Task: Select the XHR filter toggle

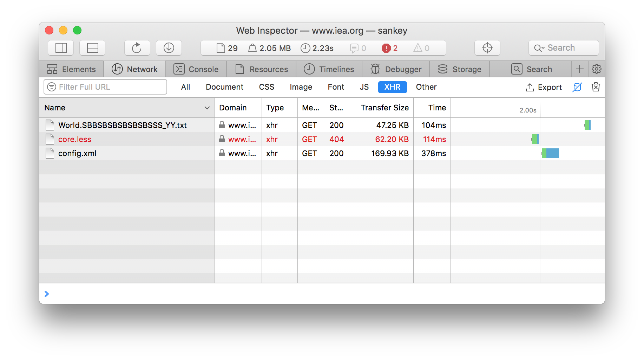Action: click(x=392, y=87)
